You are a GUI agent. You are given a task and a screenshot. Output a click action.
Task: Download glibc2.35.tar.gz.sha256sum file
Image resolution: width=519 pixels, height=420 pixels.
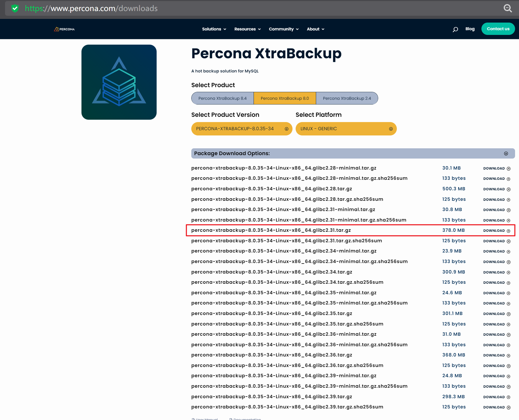[x=497, y=324]
